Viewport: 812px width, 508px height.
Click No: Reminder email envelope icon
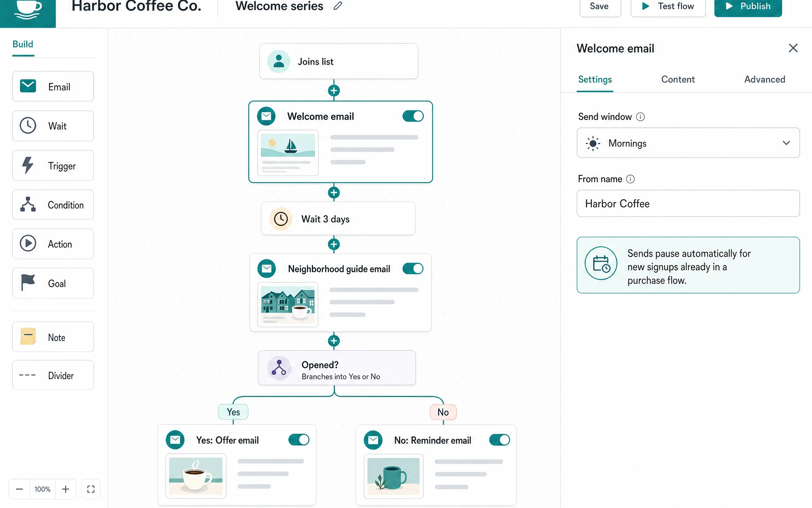coord(373,440)
